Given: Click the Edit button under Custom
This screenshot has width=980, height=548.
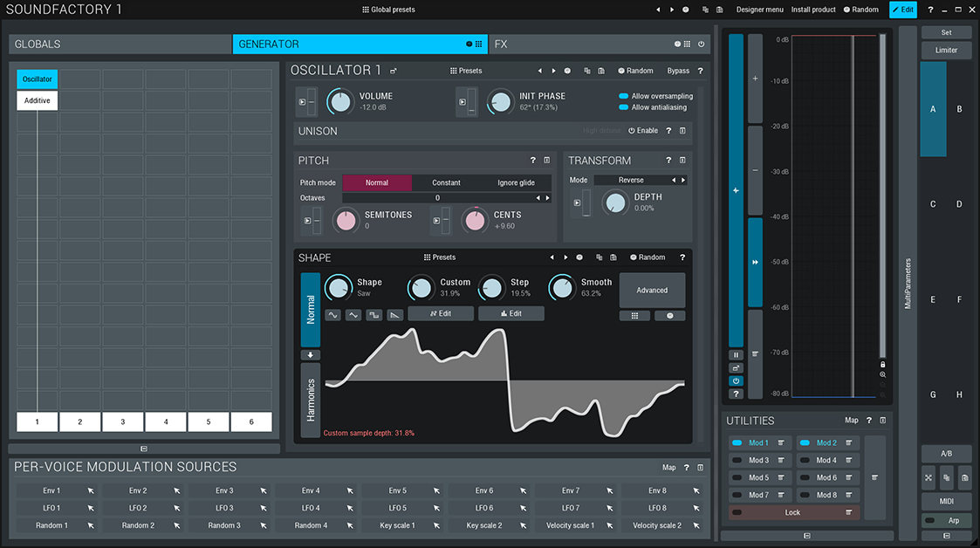Looking at the screenshot, I should [x=441, y=313].
